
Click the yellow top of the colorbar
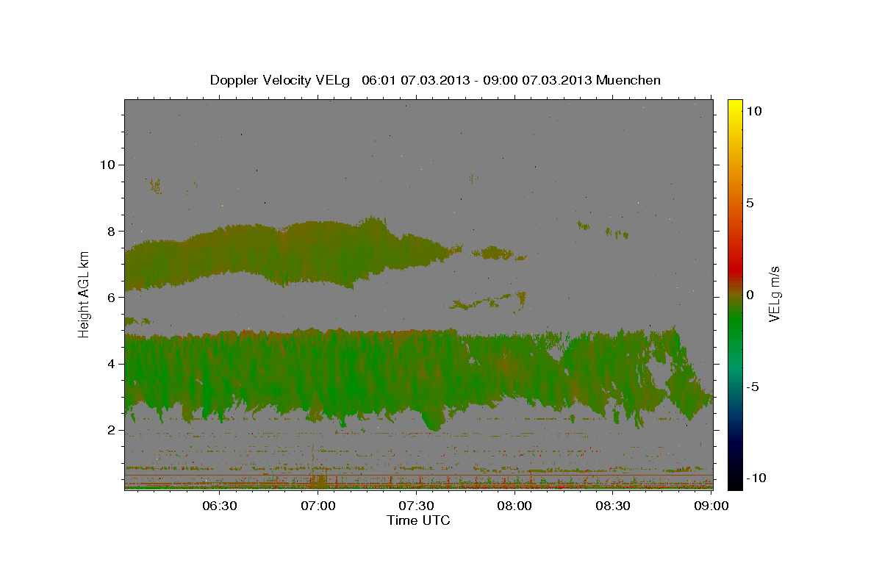734,107
